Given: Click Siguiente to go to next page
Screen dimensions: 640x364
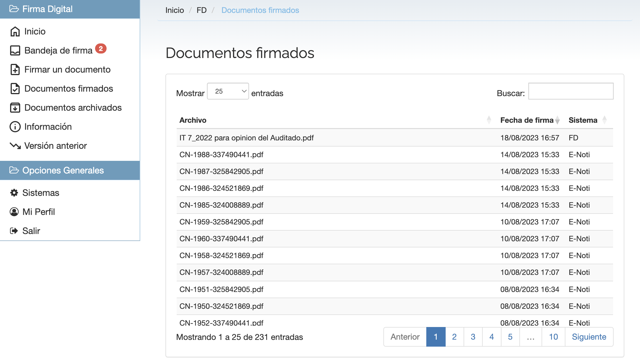Looking at the screenshot, I should point(589,337).
